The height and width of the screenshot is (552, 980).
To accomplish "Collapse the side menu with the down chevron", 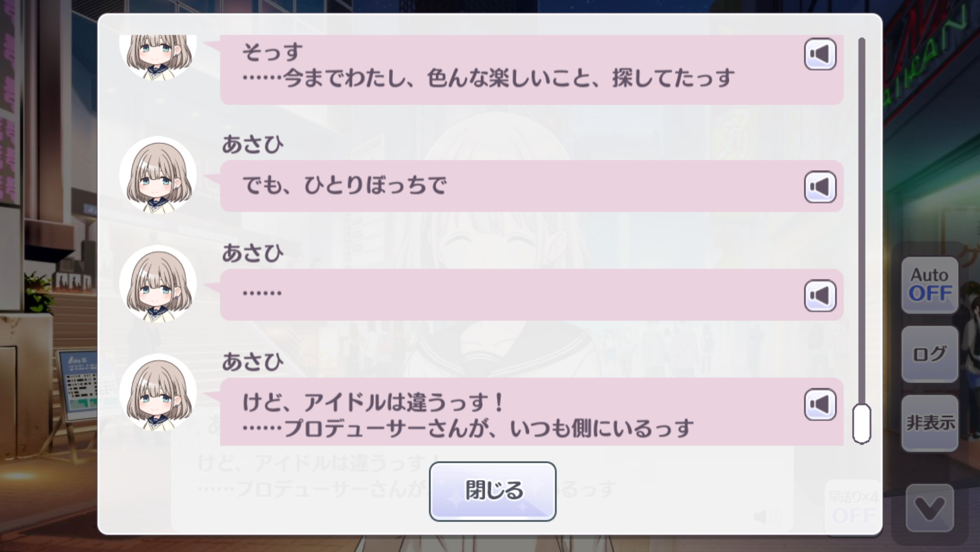I will coord(930,508).
